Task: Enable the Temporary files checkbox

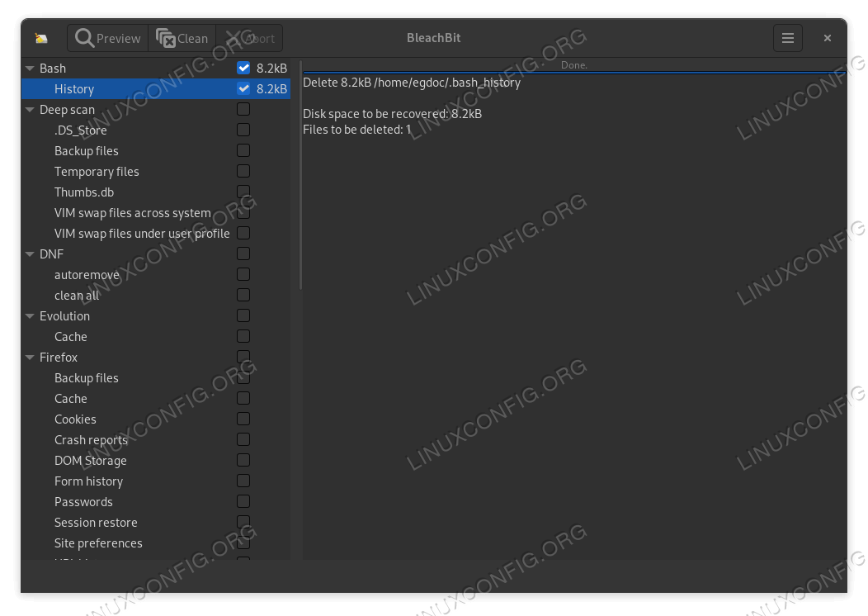Action: pyautogui.click(x=243, y=171)
